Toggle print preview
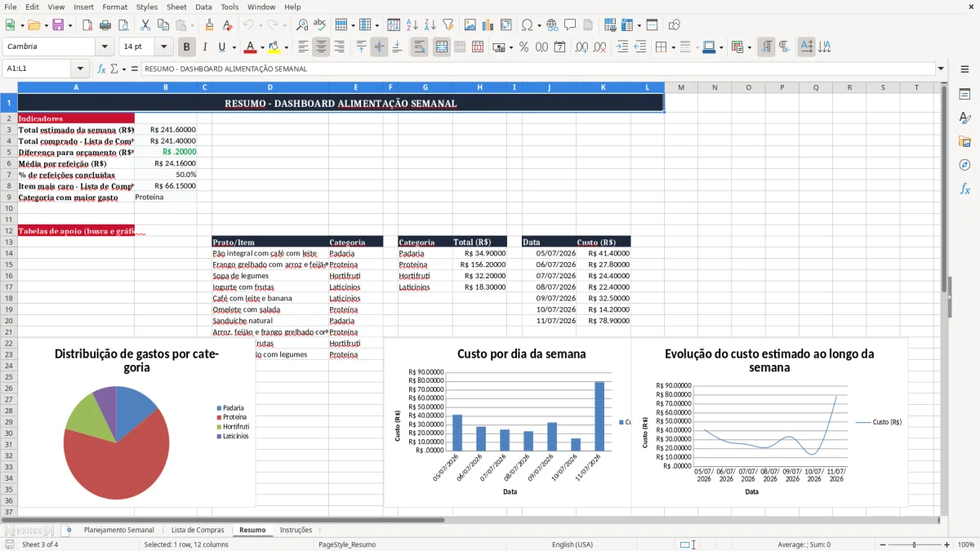 124,25
